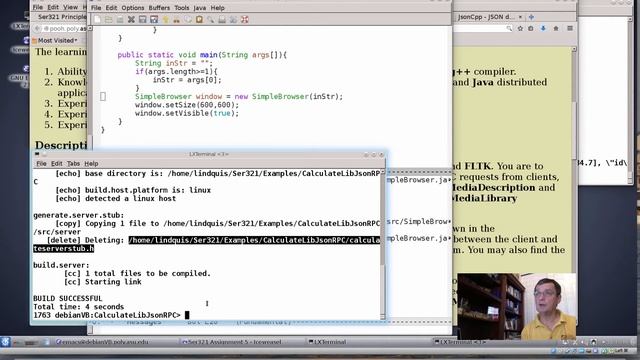Viewport: 640px width, 360px height.
Task: Open the browser window View menu
Action: (70, 7)
